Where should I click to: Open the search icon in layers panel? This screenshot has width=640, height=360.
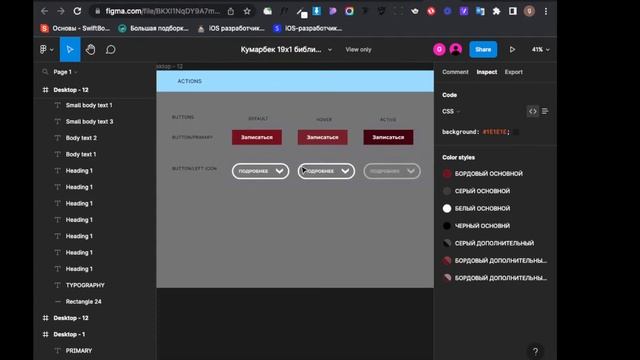[45, 72]
